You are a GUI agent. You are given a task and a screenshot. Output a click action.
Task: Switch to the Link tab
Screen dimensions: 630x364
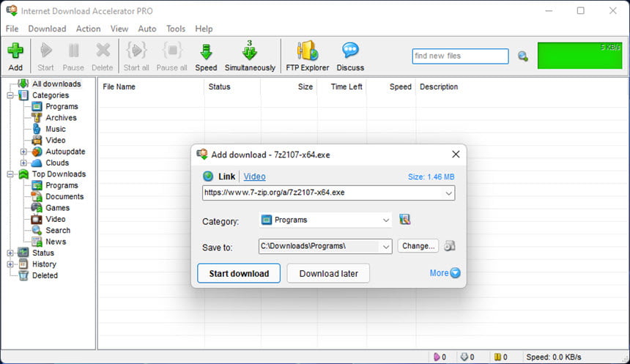(x=226, y=177)
